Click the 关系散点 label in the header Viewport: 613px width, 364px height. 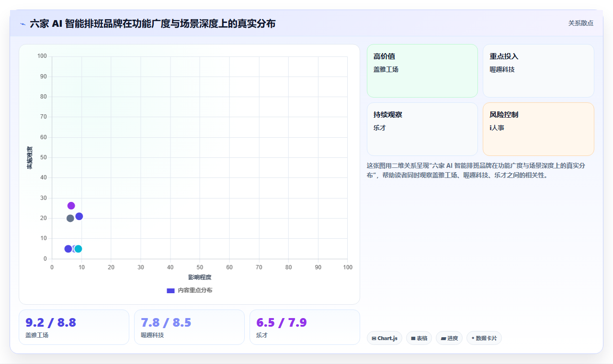tap(581, 23)
